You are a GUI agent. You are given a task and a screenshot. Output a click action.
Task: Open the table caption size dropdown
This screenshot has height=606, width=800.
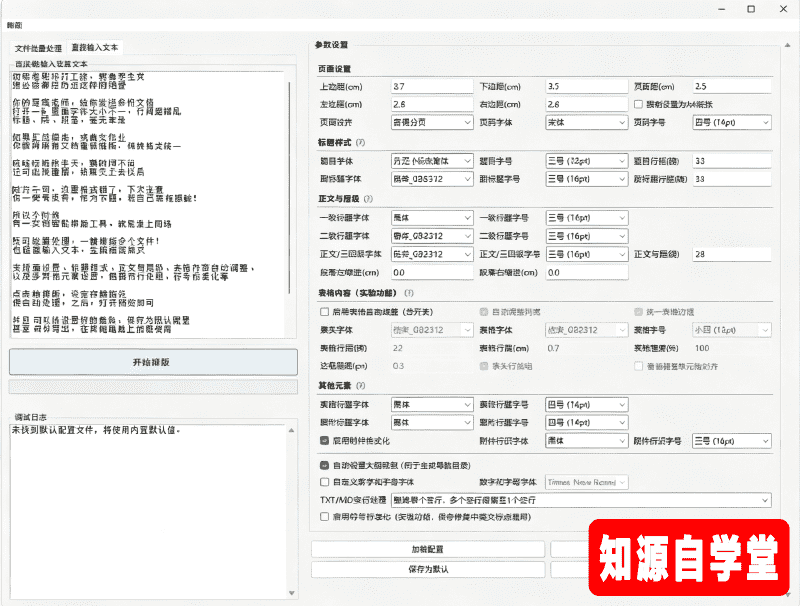(587, 405)
